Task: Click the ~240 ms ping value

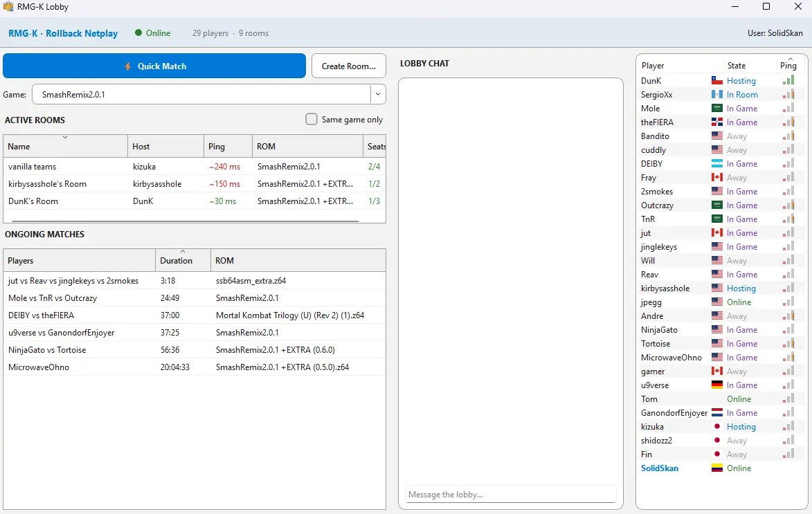Action: (x=225, y=167)
